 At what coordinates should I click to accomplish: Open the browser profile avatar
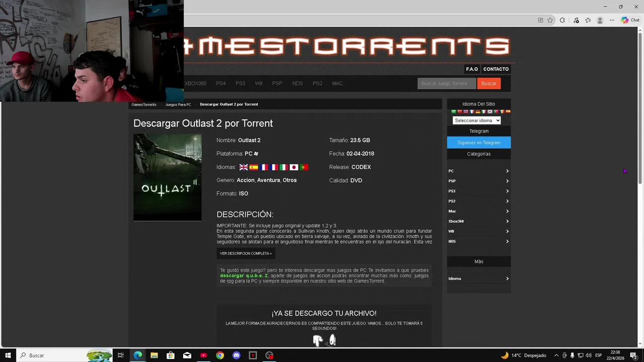(600, 20)
